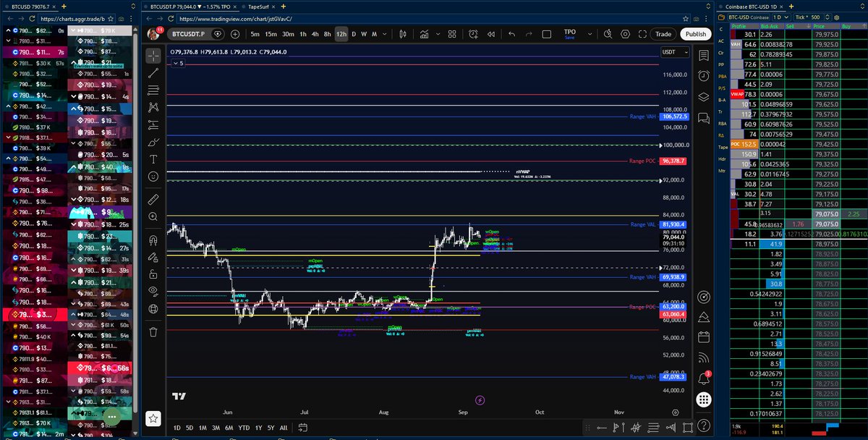Toggle hide all drawings eye icon
868x440 pixels.
[153, 292]
